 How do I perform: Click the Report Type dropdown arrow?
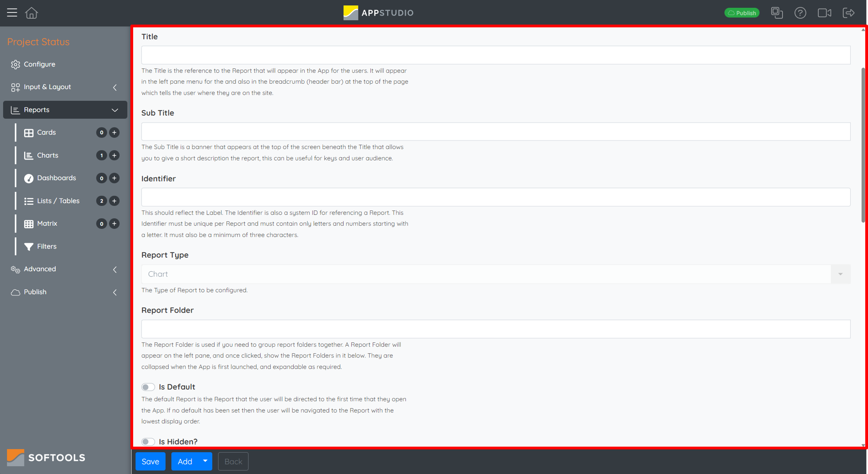click(x=840, y=274)
